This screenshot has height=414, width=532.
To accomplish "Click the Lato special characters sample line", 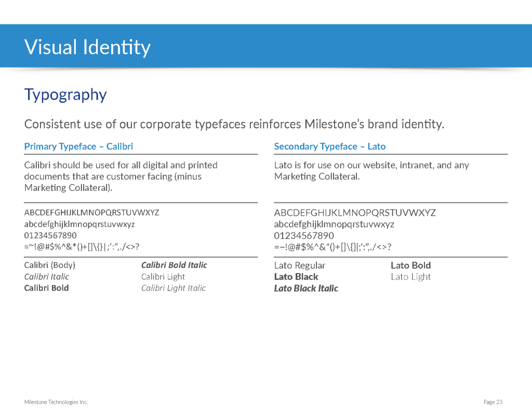I will tap(332, 247).
